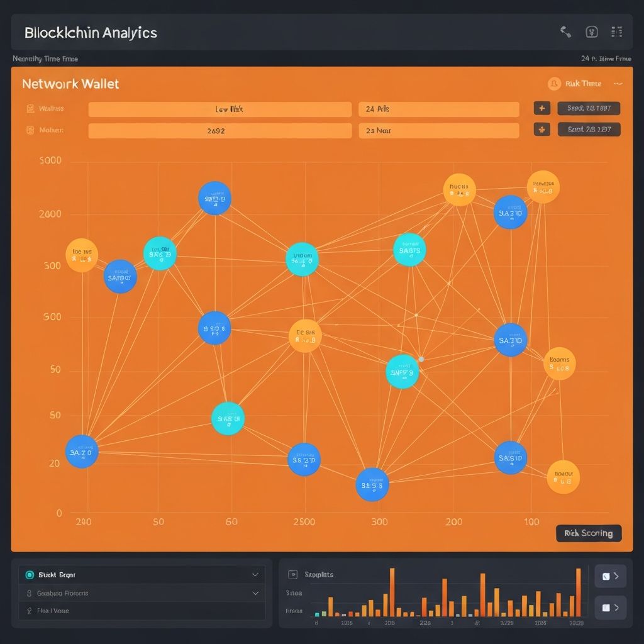Expand the first row chevron in bottom-left panel

[x=255, y=575]
